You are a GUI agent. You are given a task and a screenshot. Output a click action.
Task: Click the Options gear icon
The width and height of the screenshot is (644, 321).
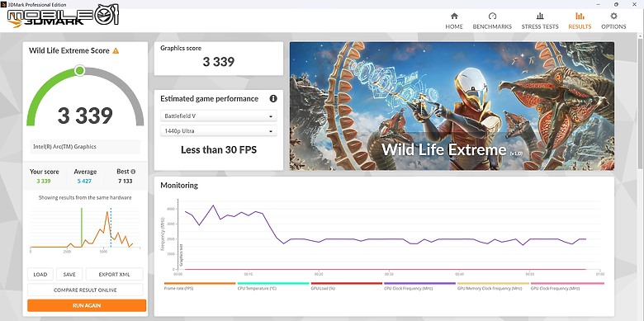click(x=613, y=16)
